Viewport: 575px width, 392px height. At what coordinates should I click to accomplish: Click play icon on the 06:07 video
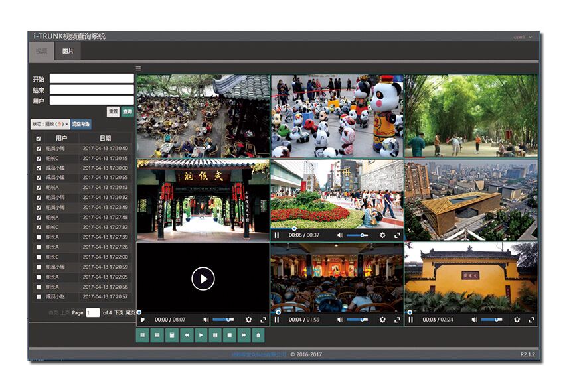tap(143, 320)
